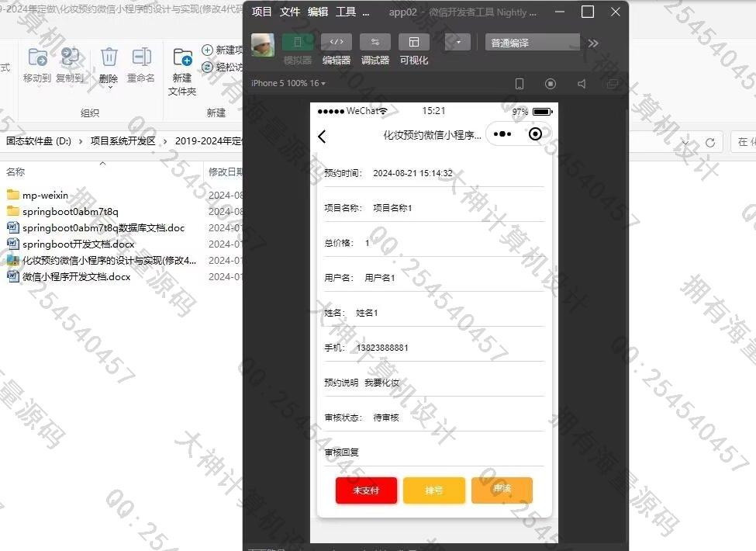Click Explorer refresh button
756x551 pixels.
[710, 142]
